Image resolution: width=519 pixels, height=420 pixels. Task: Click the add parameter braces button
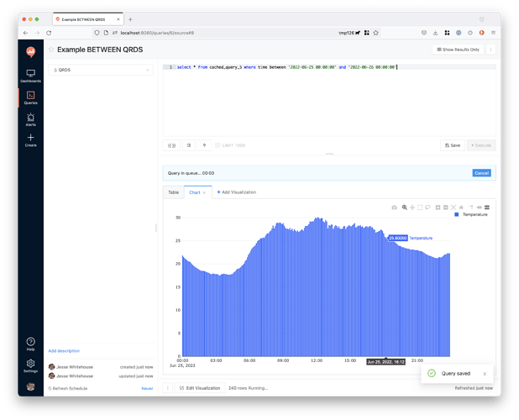coord(171,145)
